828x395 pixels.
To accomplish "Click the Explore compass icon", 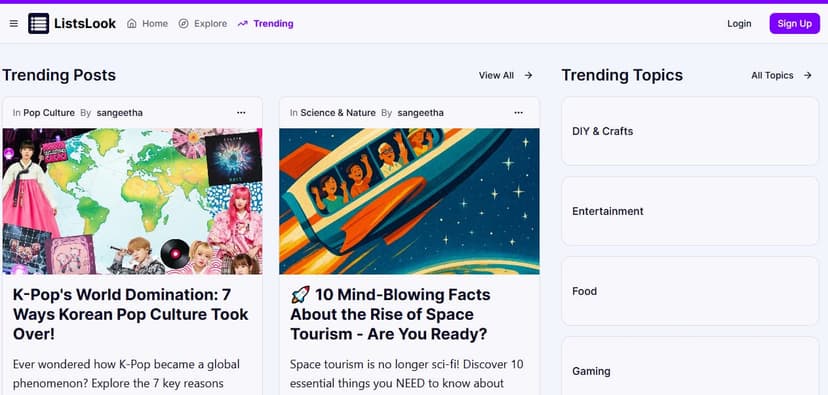I will point(183,24).
